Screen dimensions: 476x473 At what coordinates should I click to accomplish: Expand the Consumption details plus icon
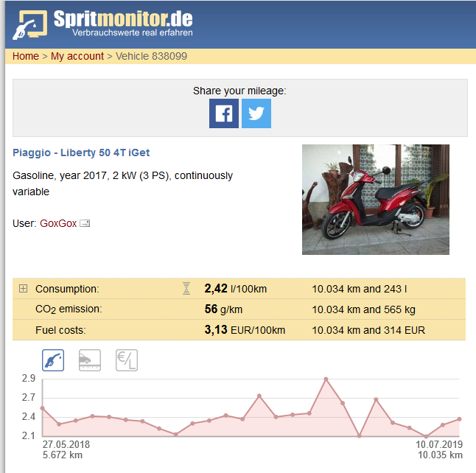23,288
